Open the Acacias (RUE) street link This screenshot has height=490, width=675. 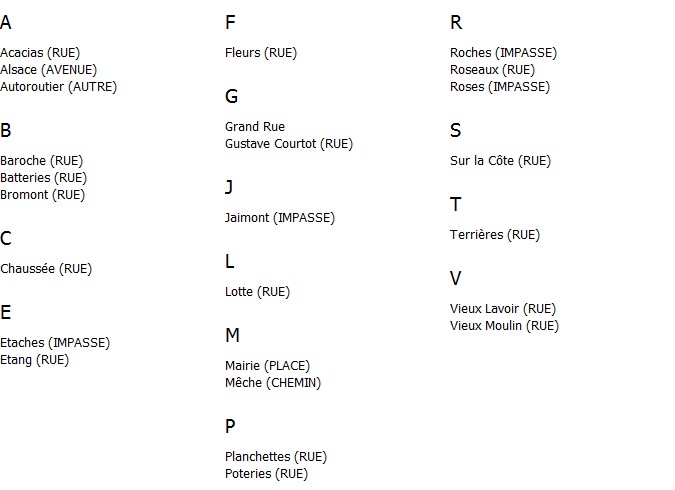[x=40, y=53]
